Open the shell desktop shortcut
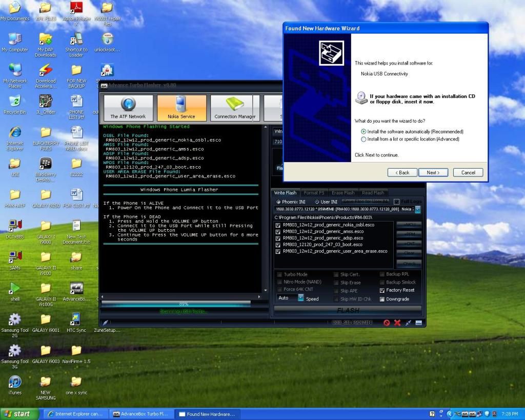The width and height of the screenshot is (525, 420). tap(15, 292)
